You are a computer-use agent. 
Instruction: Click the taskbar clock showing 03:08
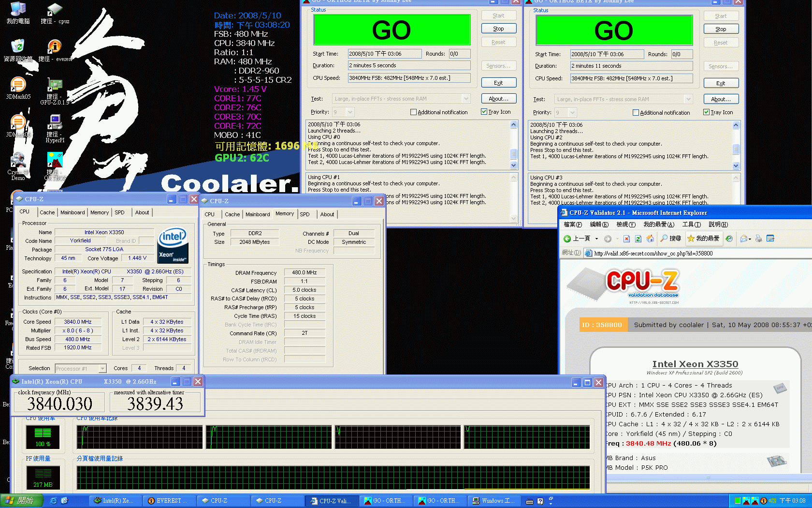793,501
